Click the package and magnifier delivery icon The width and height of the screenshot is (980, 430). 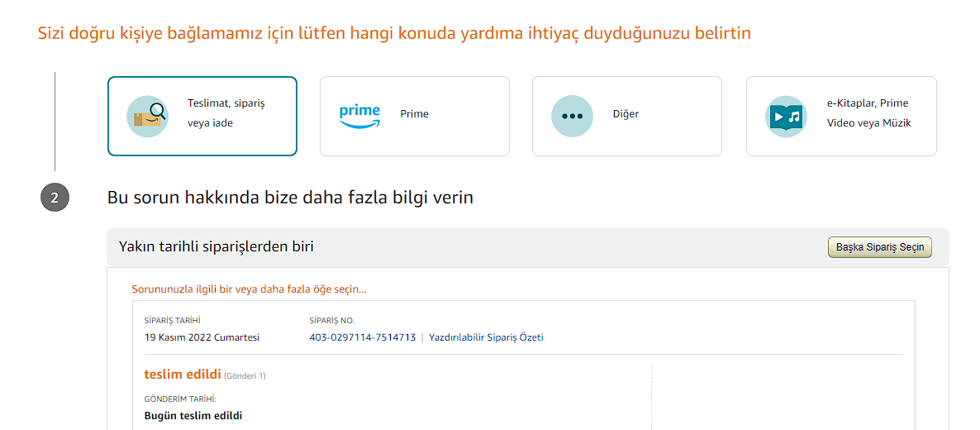click(x=148, y=116)
